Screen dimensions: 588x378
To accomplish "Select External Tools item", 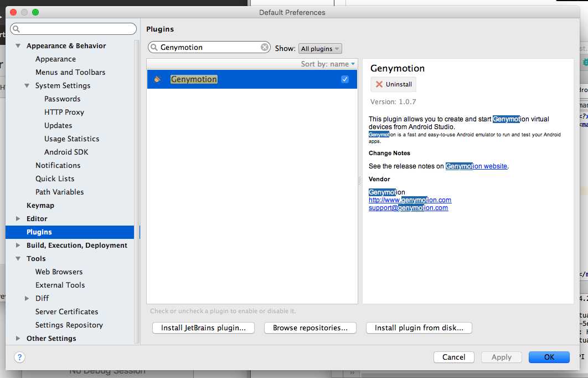I will point(60,285).
